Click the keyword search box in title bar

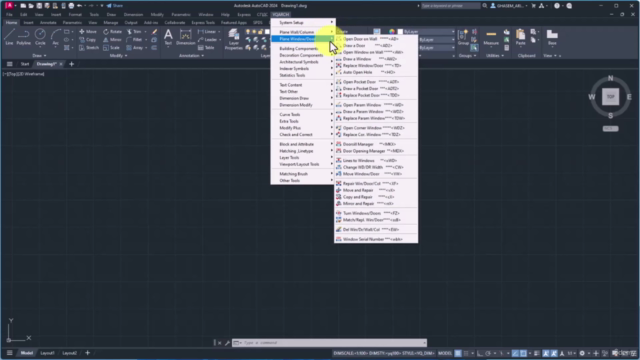click(450, 6)
